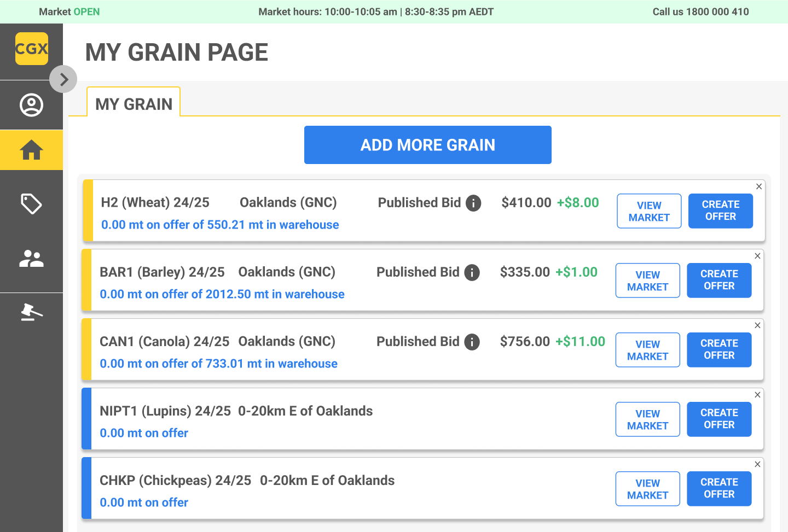Click the CGX logo icon
The width and height of the screenshot is (788, 532).
point(32,49)
